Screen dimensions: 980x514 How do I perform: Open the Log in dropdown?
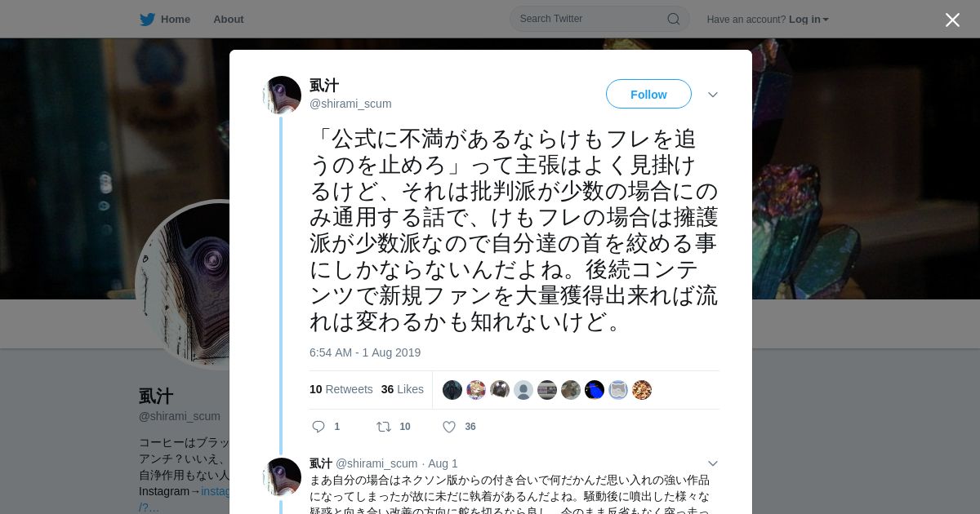point(808,20)
